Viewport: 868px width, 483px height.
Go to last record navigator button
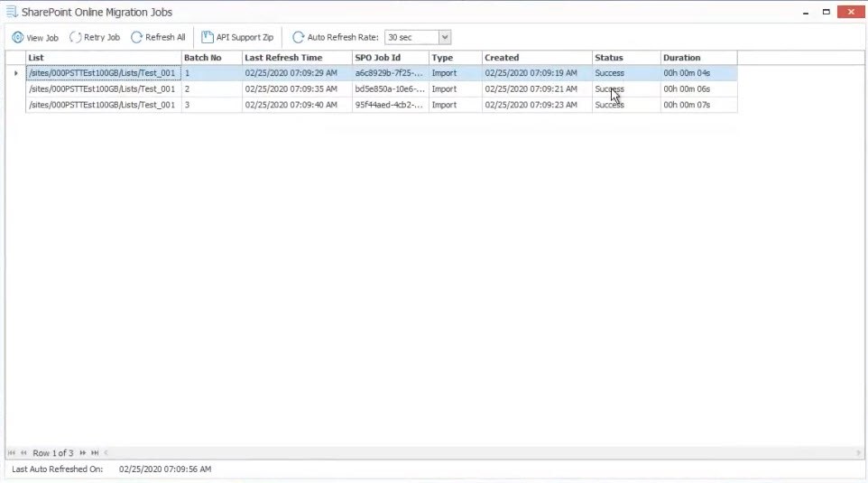click(95, 452)
